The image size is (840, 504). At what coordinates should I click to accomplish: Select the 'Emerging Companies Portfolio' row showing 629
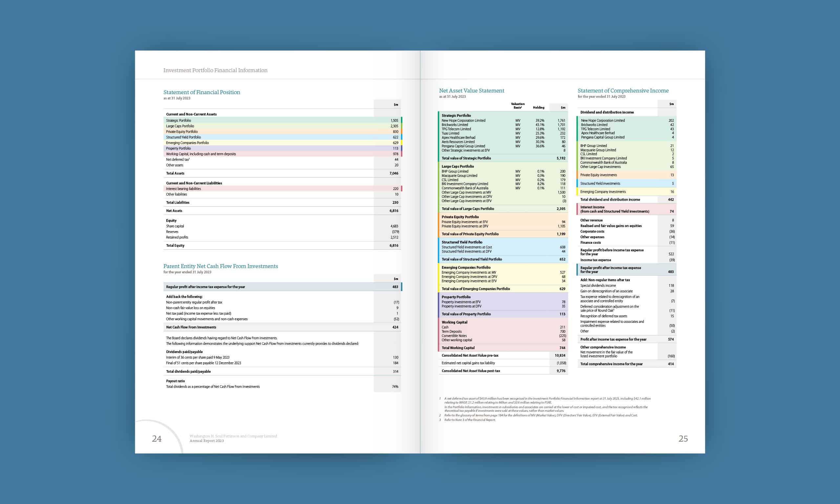point(283,143)
